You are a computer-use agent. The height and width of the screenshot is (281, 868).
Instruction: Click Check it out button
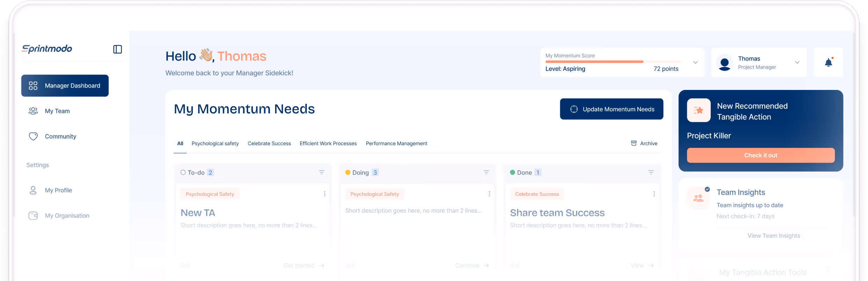tap(761, 155)
